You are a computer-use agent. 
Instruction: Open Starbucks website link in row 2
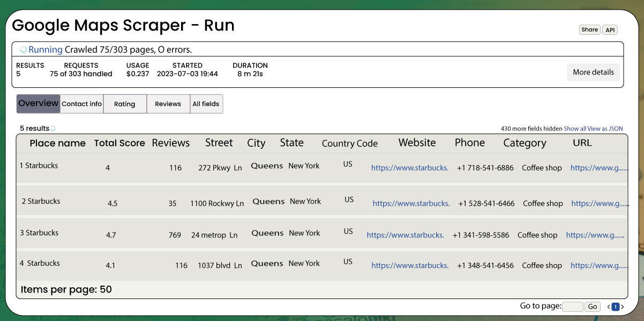411,204
